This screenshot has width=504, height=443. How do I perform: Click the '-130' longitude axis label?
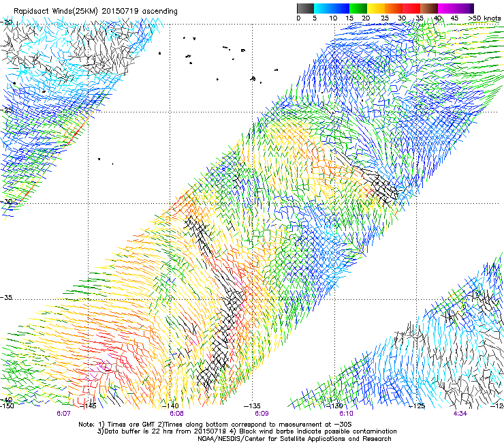[x=334, y=406]
